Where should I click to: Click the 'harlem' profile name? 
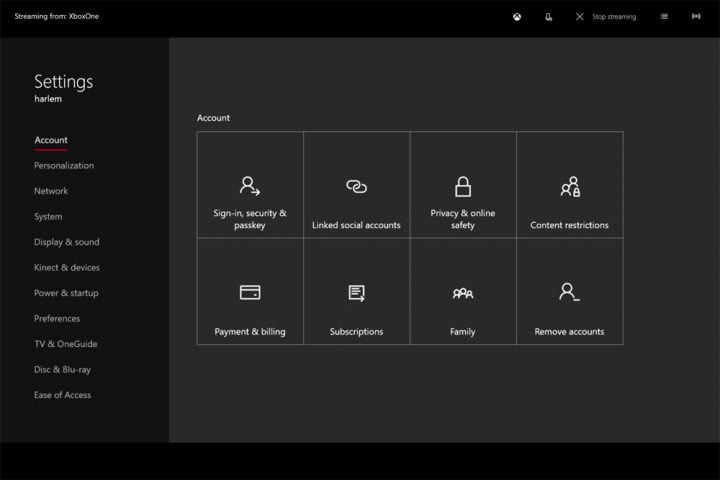tap(48, 99)
